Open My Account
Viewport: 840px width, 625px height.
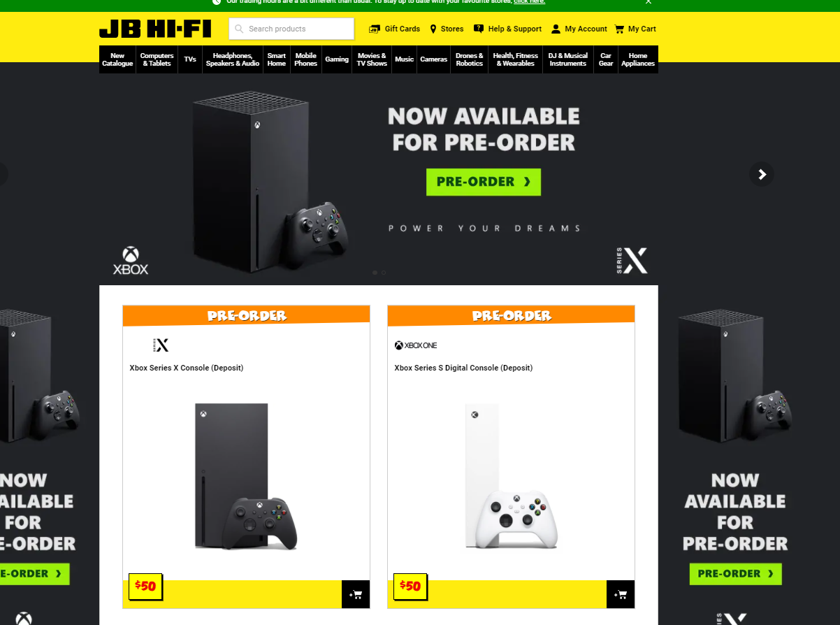point(579,29)
